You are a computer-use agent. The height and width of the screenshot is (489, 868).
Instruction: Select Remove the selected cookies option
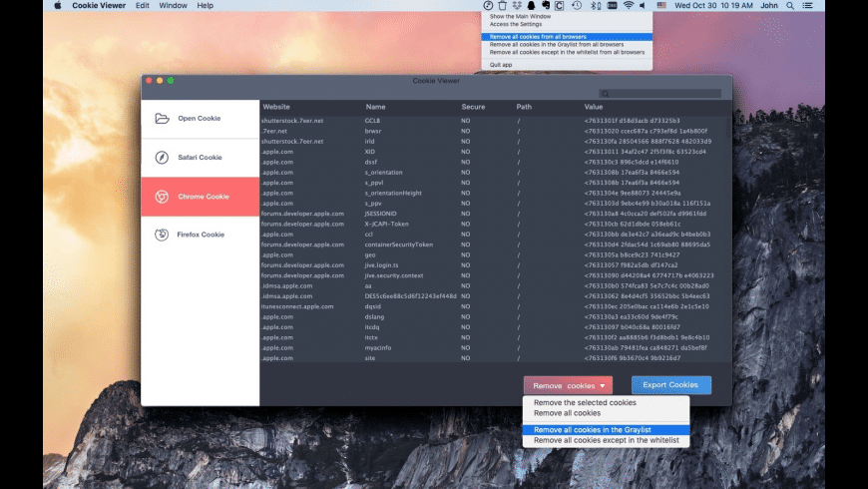click(585, 403)
